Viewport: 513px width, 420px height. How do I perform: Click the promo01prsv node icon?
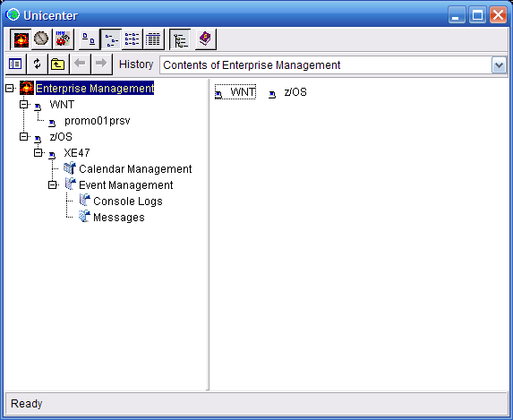(x=52, y=123)
